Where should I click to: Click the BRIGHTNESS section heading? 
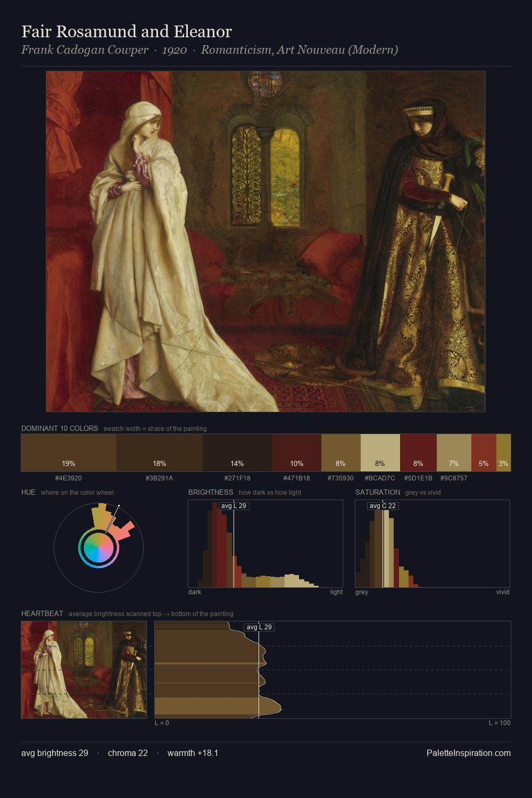tap(211, 492)
